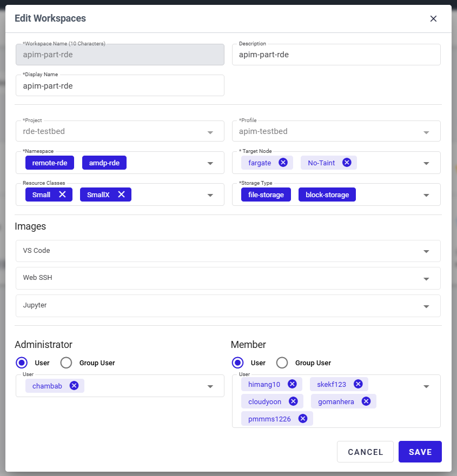Remove the Small resource class chip

click(62, 195)
